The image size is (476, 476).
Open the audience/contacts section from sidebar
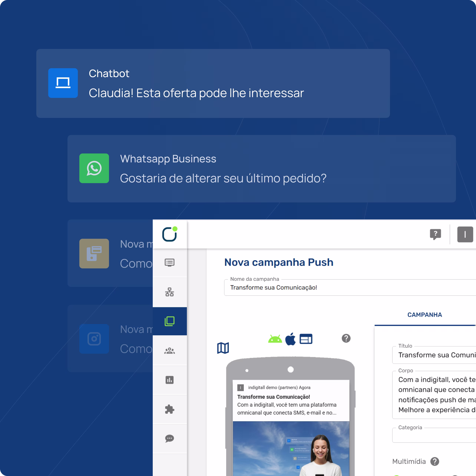170,351
